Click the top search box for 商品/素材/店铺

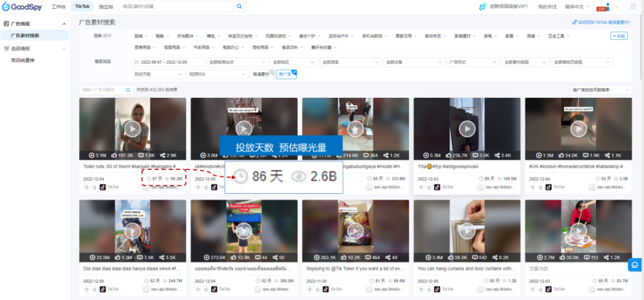click(x=175, y=6)
